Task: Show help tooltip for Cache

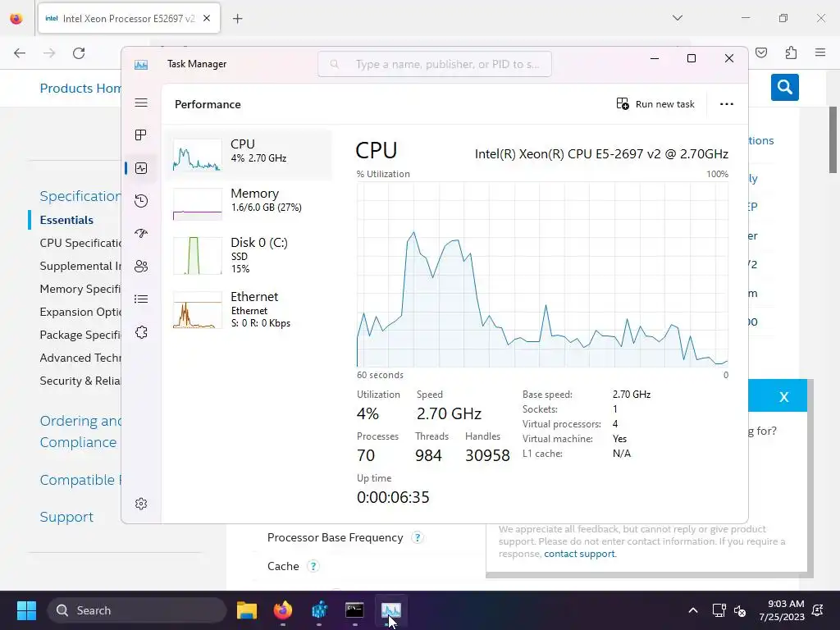Action: 313,566
